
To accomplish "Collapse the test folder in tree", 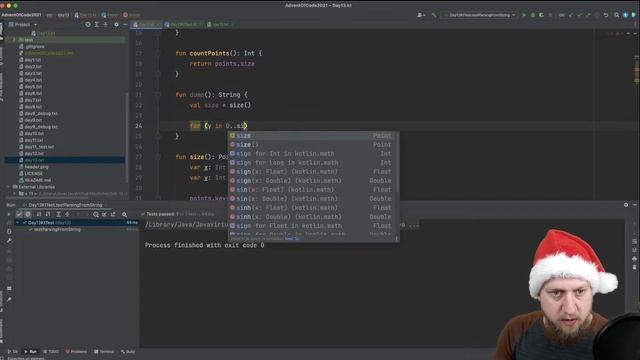I will tap(14, 40).
